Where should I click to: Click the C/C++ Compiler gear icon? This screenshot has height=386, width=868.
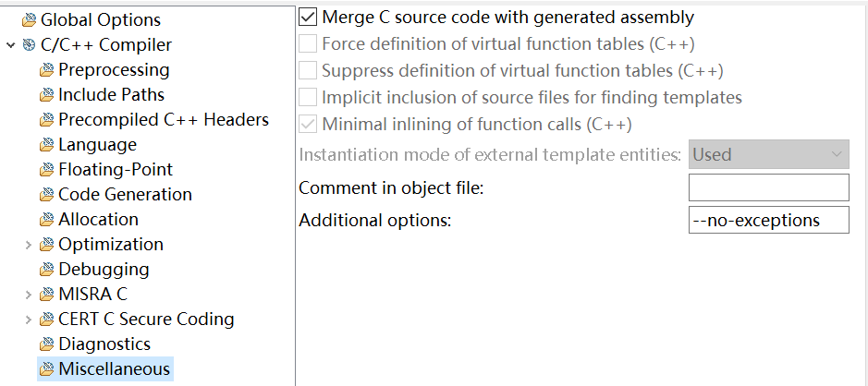(29, 45)
